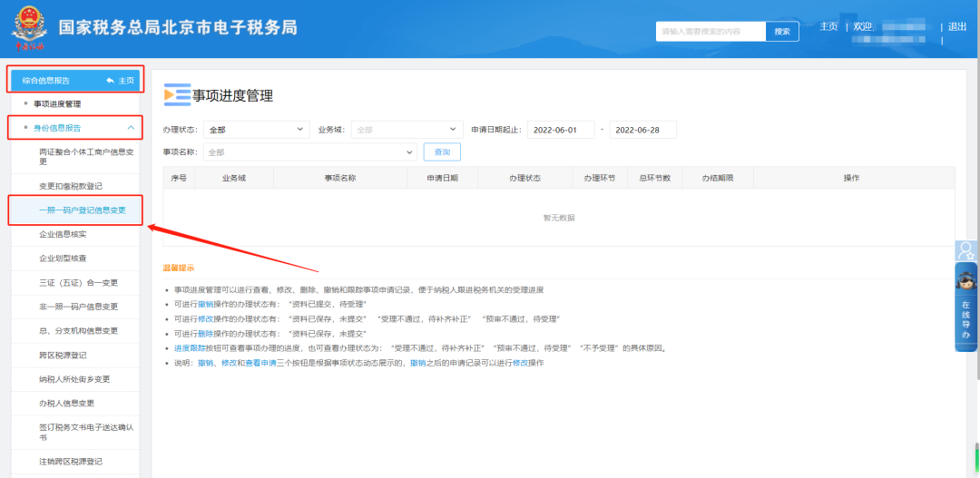Open 跨区税源登记 in sidebar
Image resolution: width=980 pixels, height=478 pixels.
[x=63, y=355]
